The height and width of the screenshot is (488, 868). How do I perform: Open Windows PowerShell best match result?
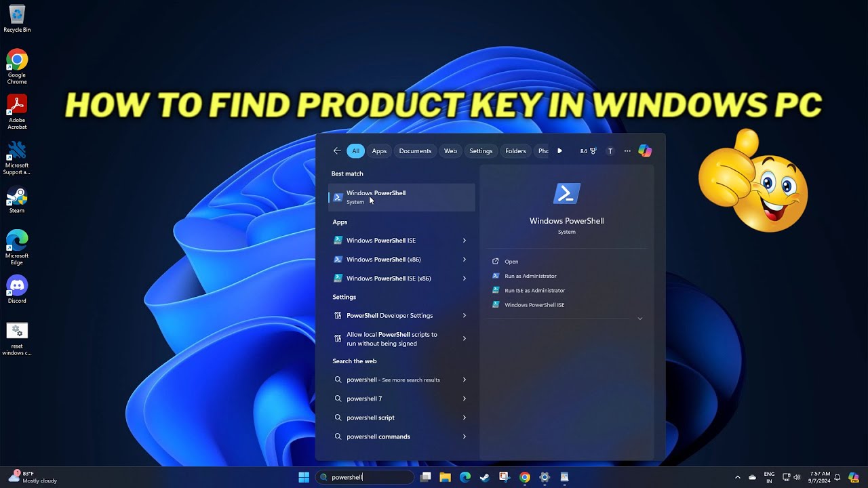click(401, 197)
